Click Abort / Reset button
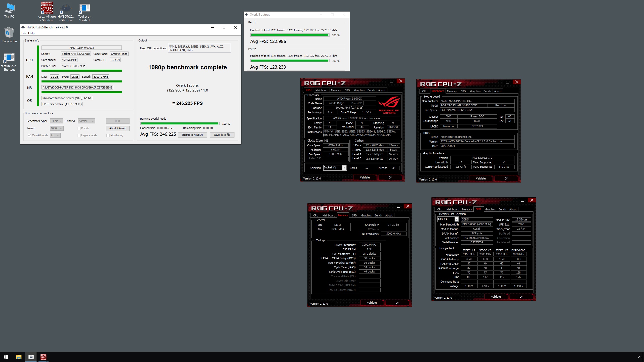 click(117, 128)
